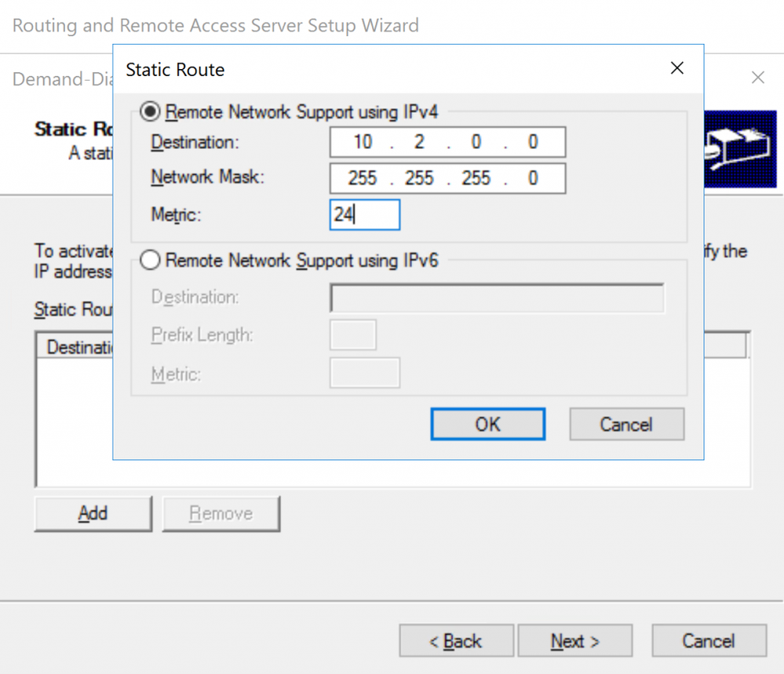Click the Network Mask address field
This screenshot has width=784, height=674.
click(x=447, y=178)
